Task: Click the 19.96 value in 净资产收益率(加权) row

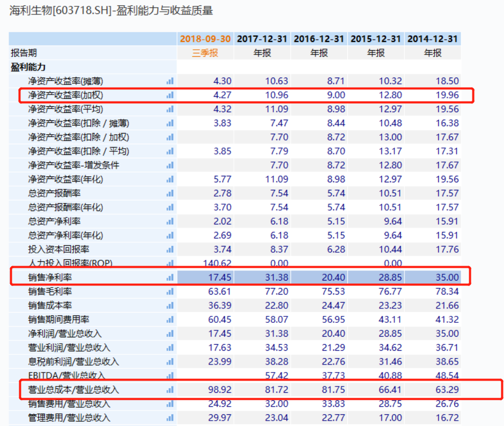Action: pyautogui.click(x=447, y=95)
